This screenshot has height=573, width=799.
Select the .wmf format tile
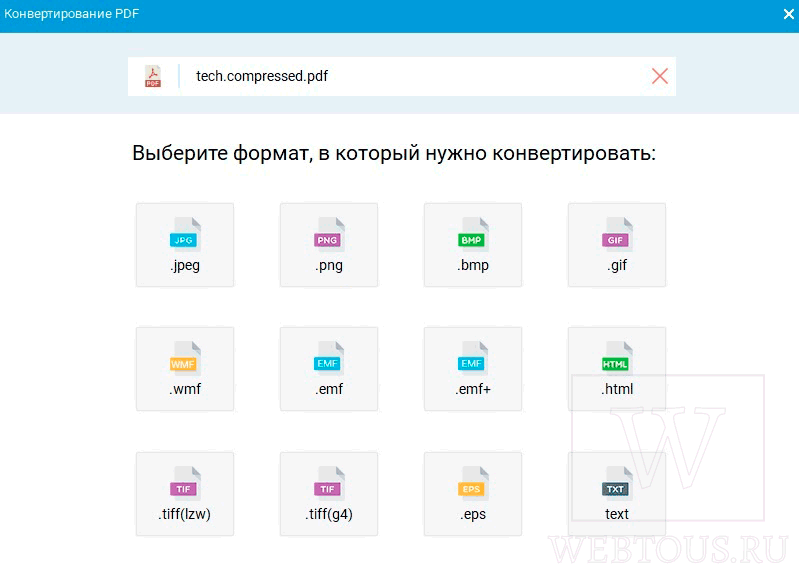pos(185,369)
